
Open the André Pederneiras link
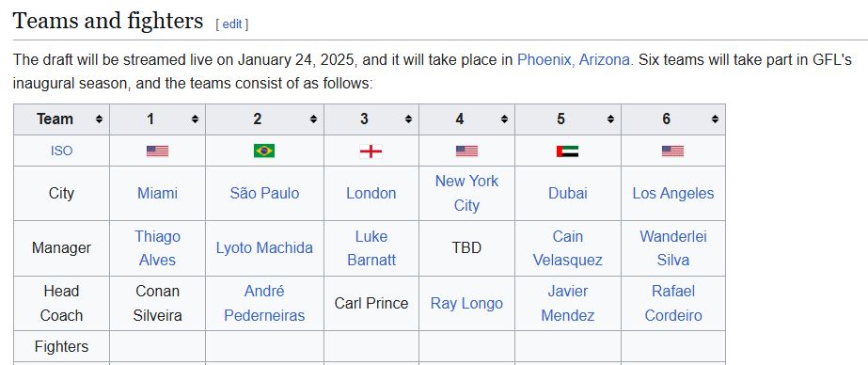pyautogui.click(x=264, y=303)
